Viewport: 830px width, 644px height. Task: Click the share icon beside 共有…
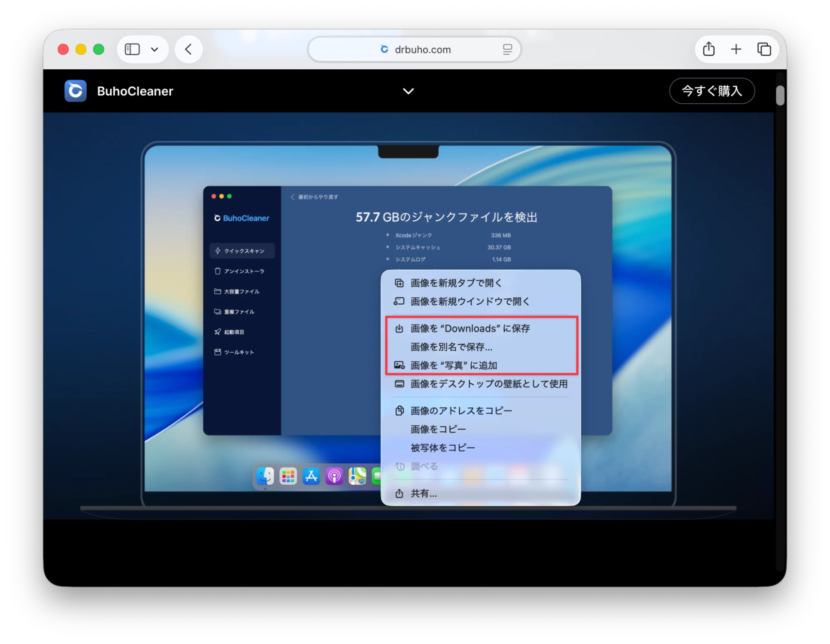click(x=399, y=493)
